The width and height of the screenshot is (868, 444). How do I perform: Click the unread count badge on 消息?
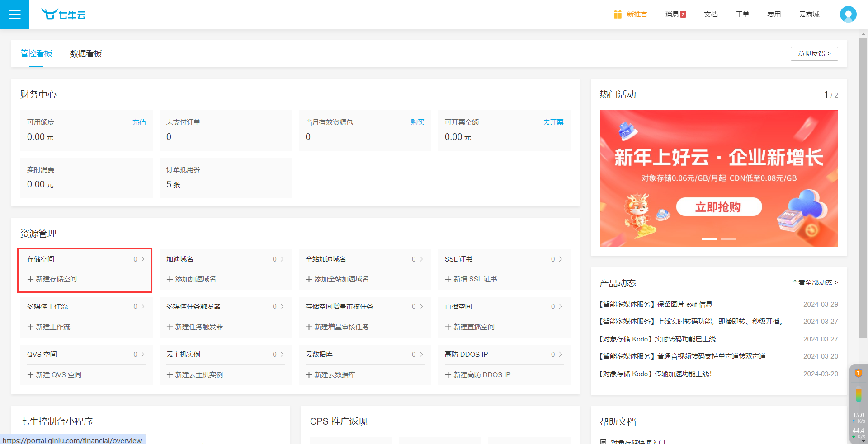683,14
